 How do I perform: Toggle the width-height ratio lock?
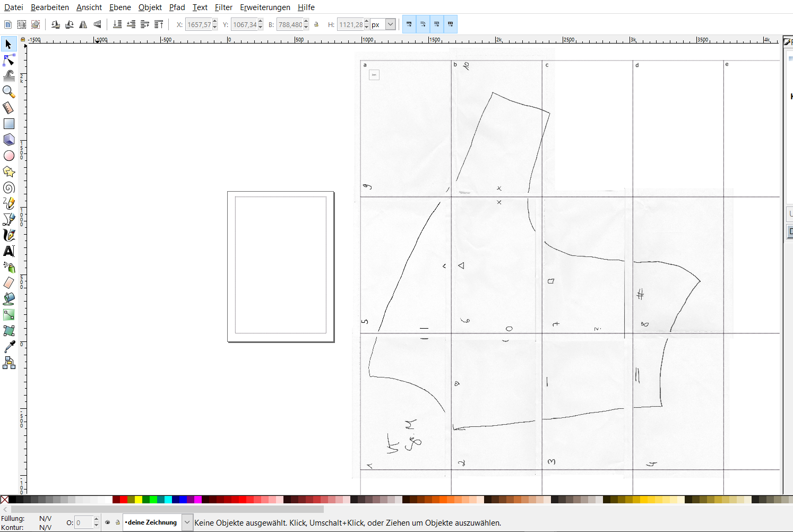[317, 24]
